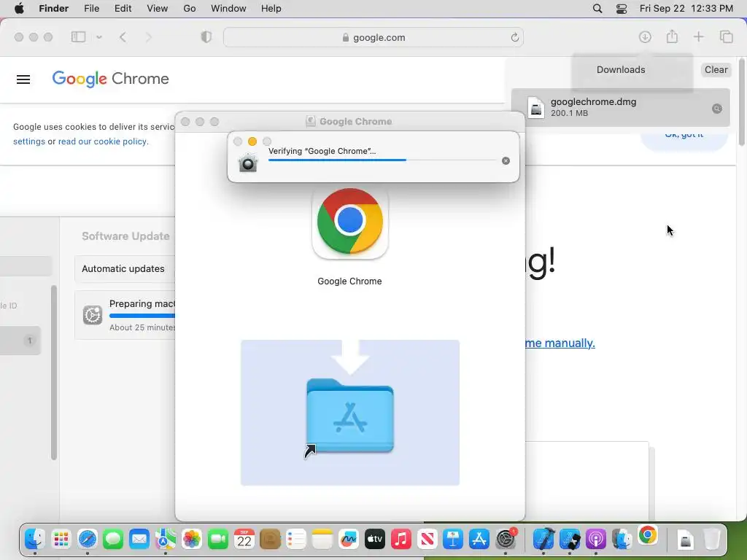Click the Software Update gear icon

[93, 315]
